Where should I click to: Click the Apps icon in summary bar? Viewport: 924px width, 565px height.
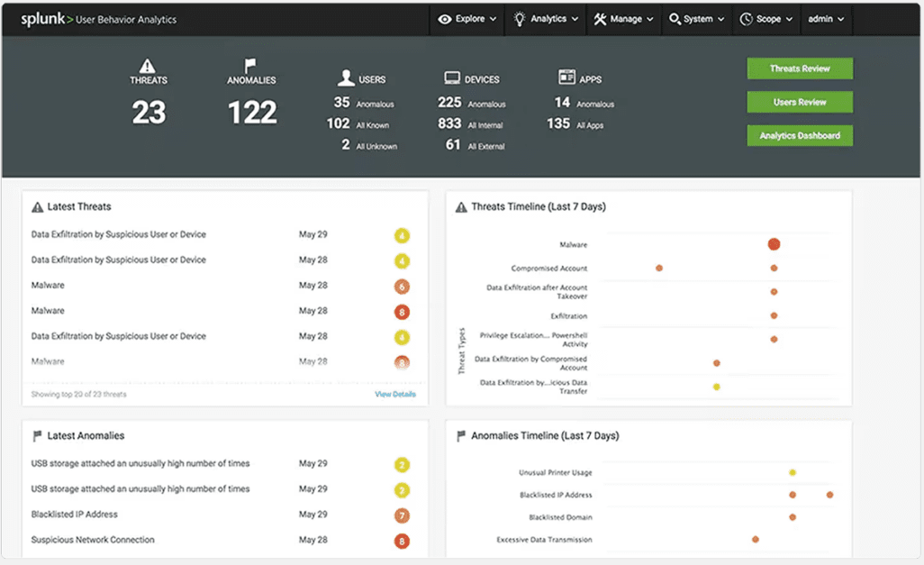(x=566, y=77)
